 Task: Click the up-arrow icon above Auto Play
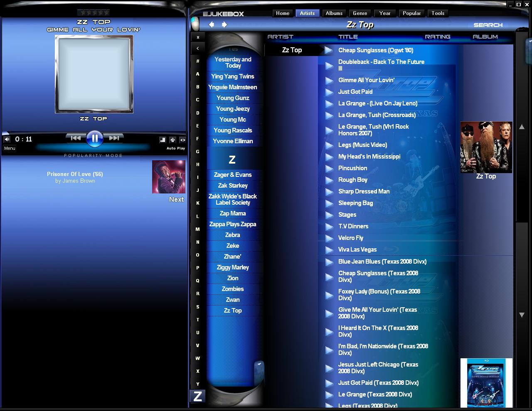point(173,140)
